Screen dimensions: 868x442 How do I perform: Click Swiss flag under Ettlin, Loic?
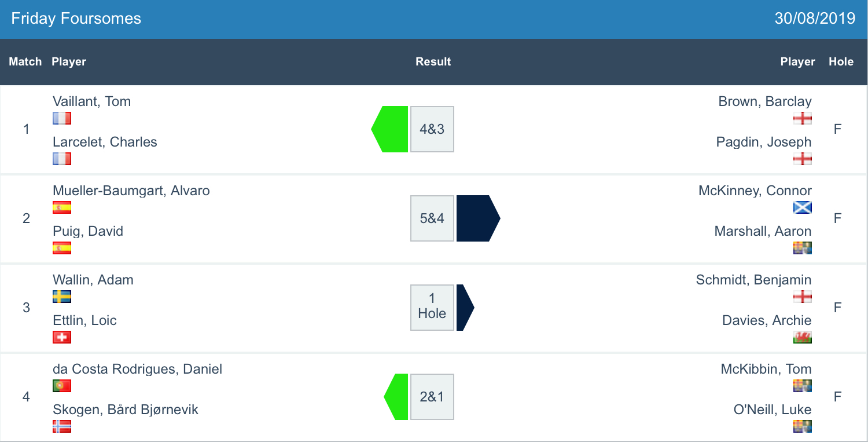pos(62,337)
